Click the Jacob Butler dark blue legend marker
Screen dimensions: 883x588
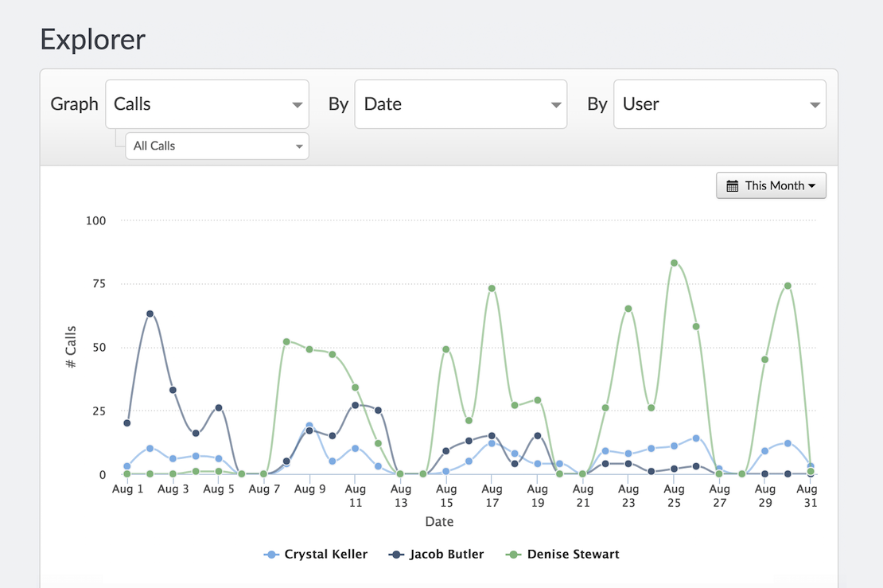396,555
